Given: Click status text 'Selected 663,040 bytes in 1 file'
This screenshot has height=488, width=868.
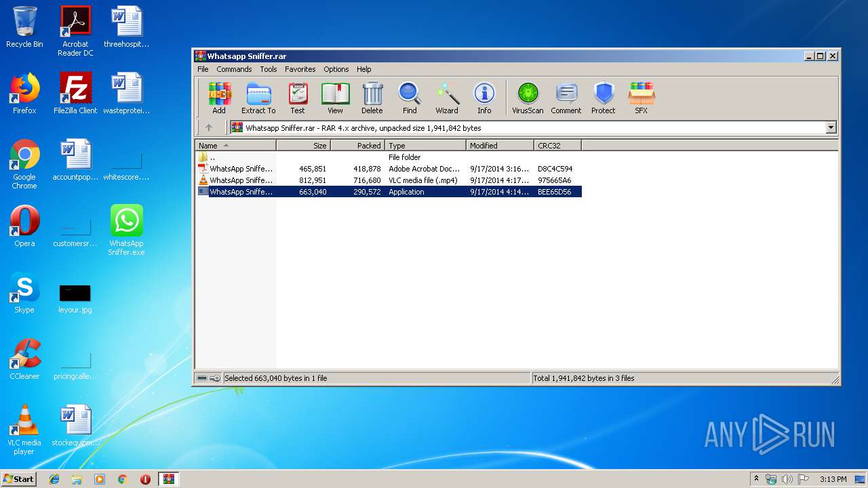Looking at the screenshot, I should (x=276, y=378).
